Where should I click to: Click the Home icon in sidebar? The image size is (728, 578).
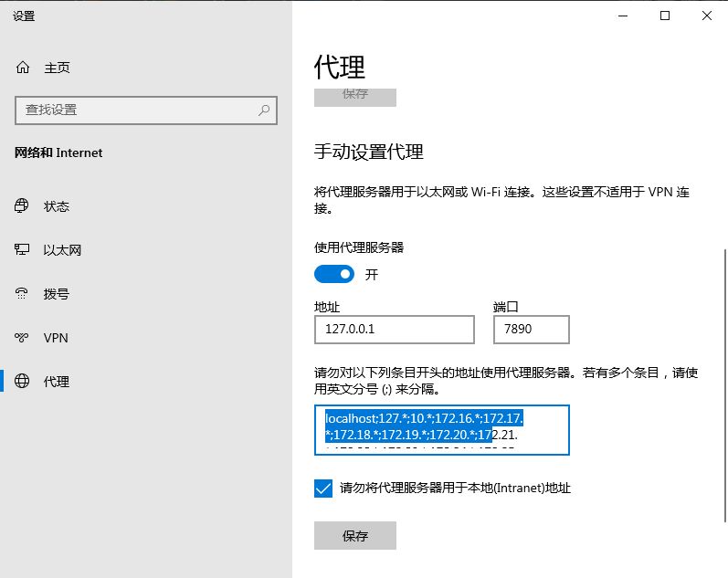pos(23,68)
